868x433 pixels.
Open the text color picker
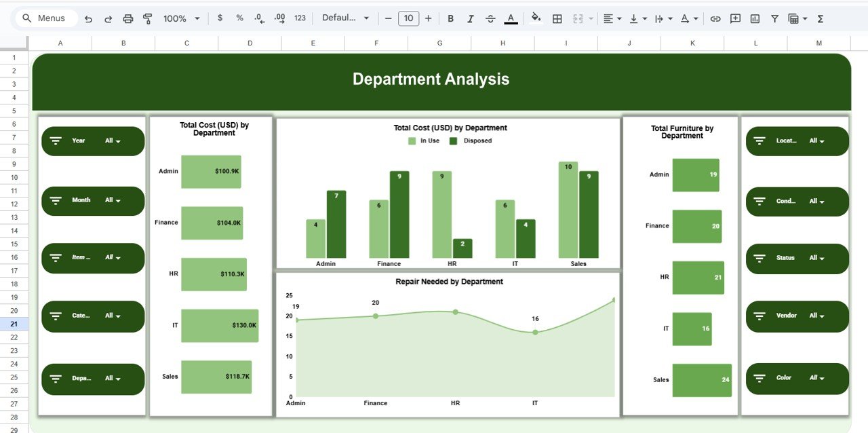511,18
